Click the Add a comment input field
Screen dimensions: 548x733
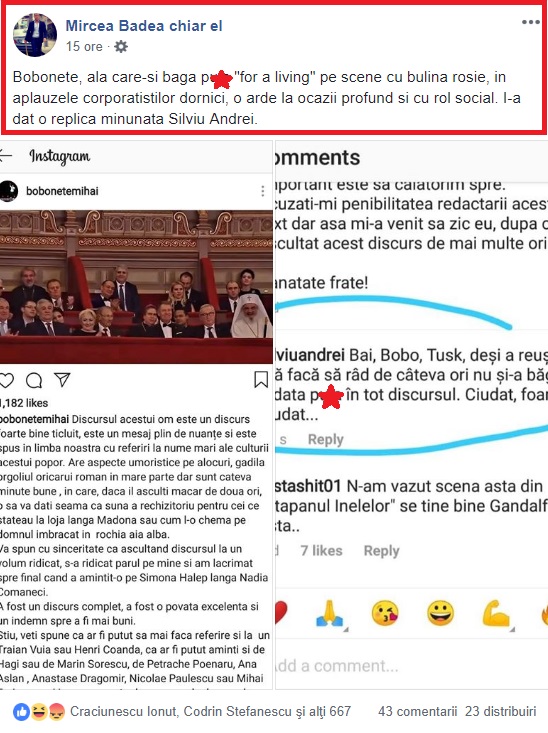coord(411,665)
